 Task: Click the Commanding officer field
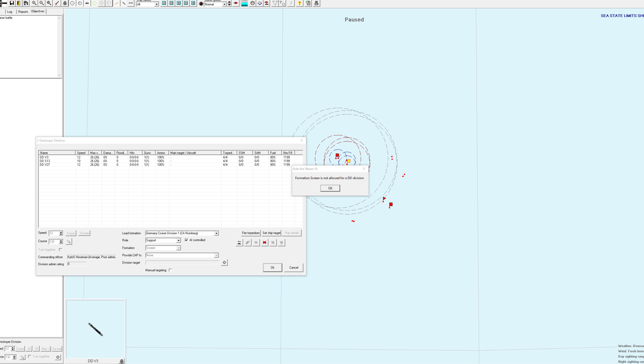[92, 257]
